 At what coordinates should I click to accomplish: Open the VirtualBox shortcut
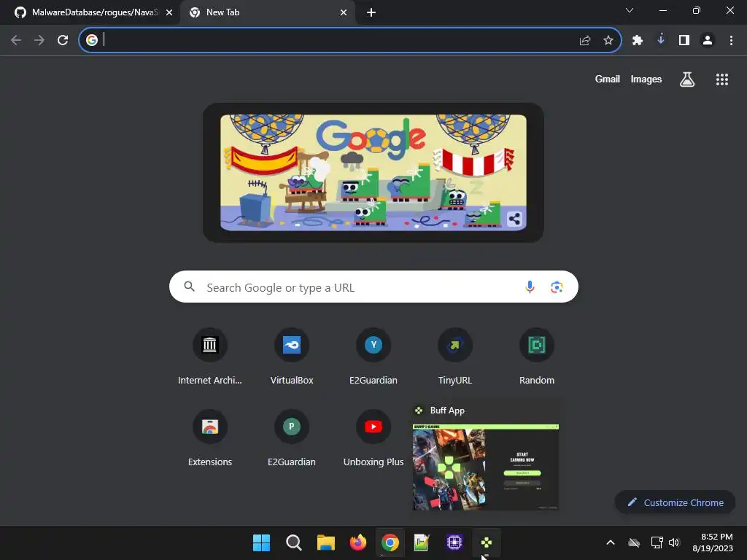[x=292, y=357]
